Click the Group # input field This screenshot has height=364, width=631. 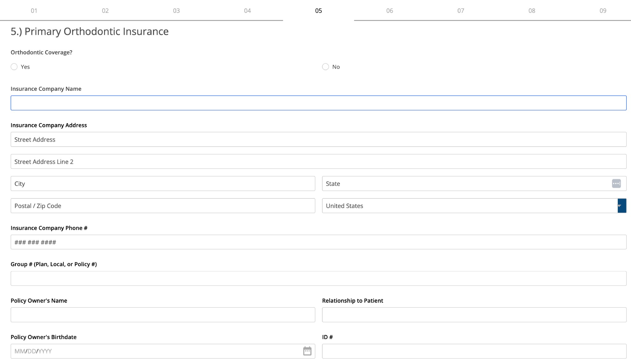point(319,278)
